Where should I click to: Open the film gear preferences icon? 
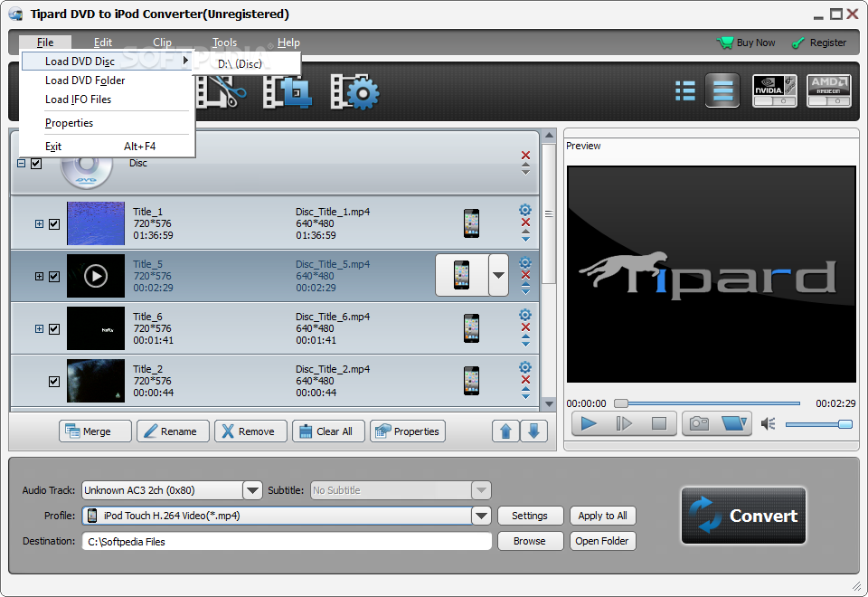354,92
